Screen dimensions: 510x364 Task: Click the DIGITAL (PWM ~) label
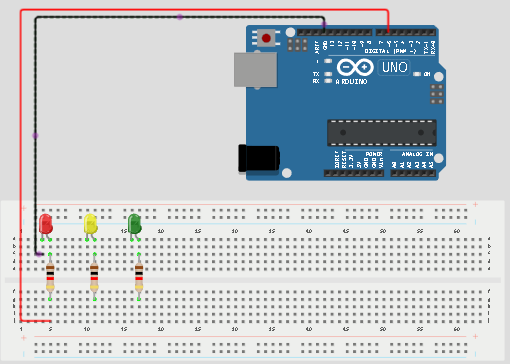point(390,51)
